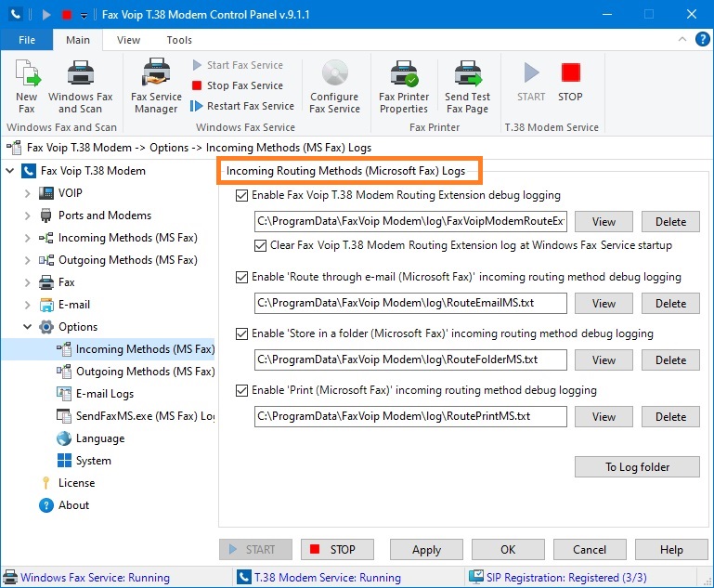Collapse the Options tree node
The image size is (714, 588).
pos(27,327)
